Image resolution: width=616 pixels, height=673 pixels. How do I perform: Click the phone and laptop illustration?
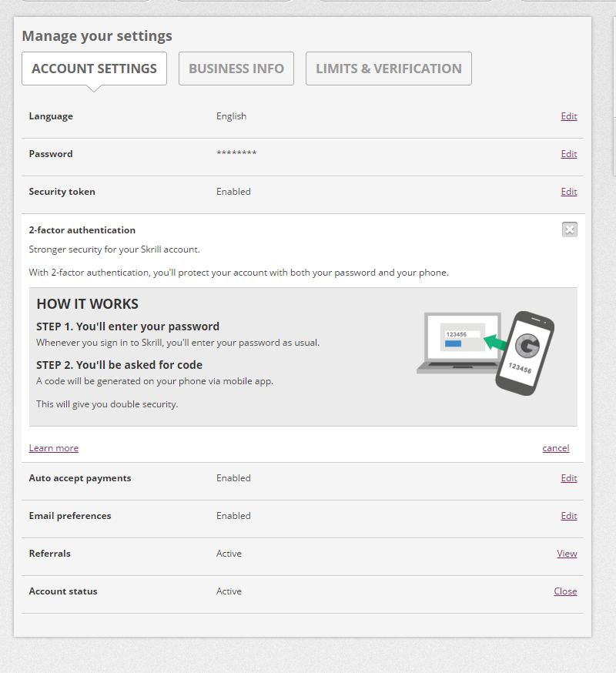click(x=485, y=353)
